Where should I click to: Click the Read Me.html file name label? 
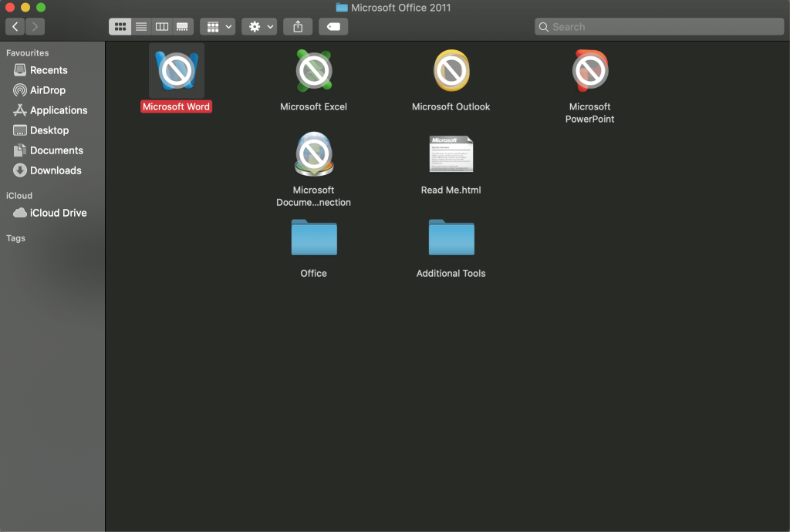tap(451, 190)
